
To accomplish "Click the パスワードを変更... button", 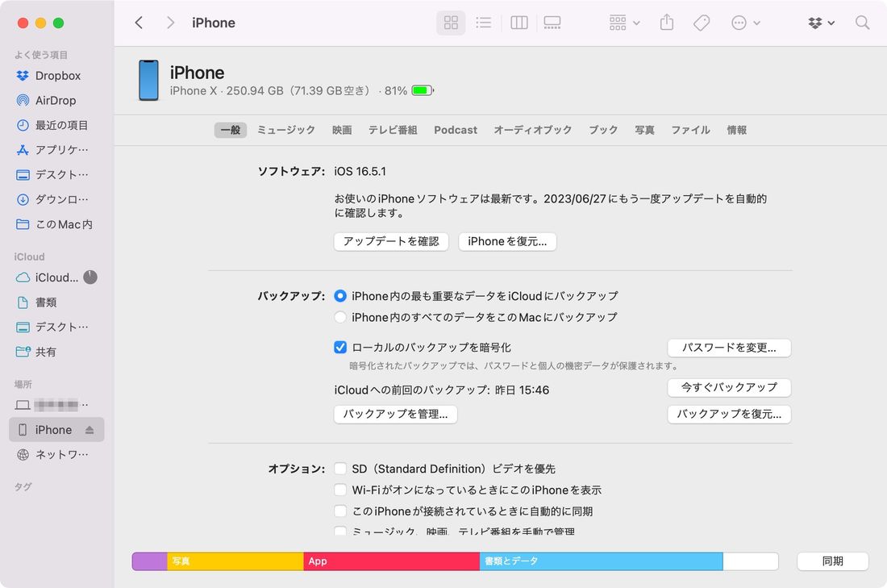I will (x=729, y=348).
